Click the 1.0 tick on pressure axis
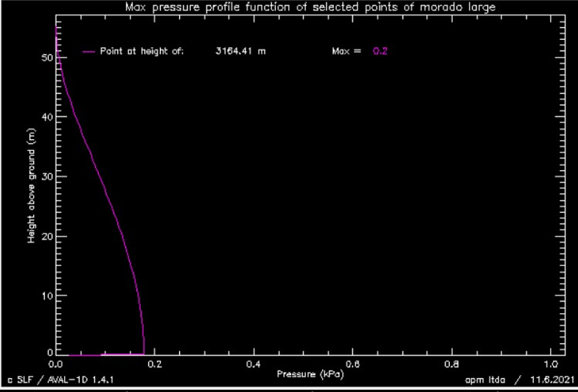The width and height of the screenshot is (578, 392). point(550,364)
